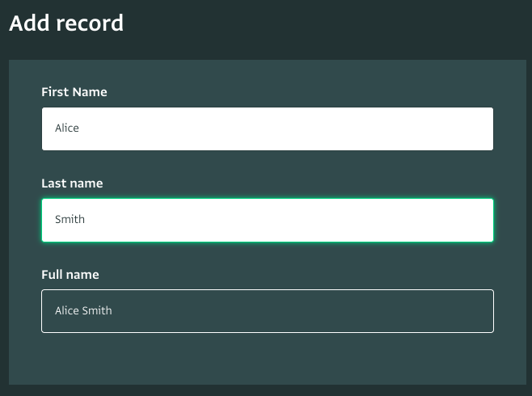Click blank space after 'Alice Smith' text
The height and width of the screenshot is (396, 532).
click(x=302, y=311)
